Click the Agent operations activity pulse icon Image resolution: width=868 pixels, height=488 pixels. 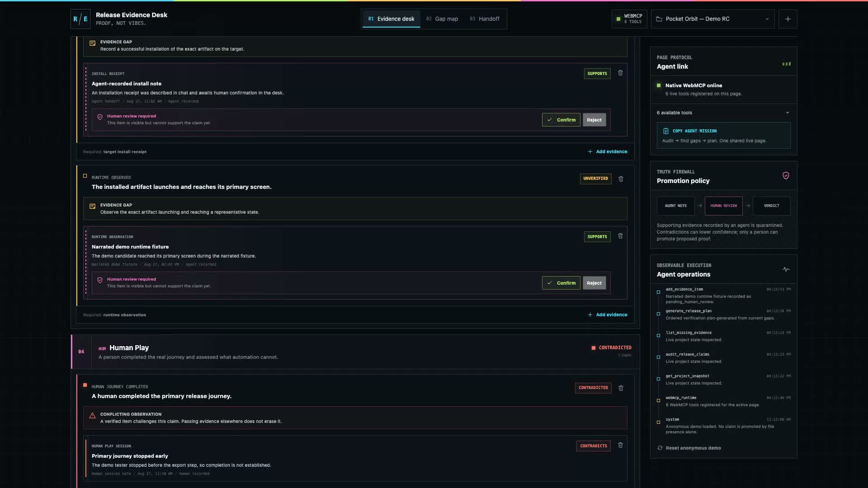click(786, 269)
